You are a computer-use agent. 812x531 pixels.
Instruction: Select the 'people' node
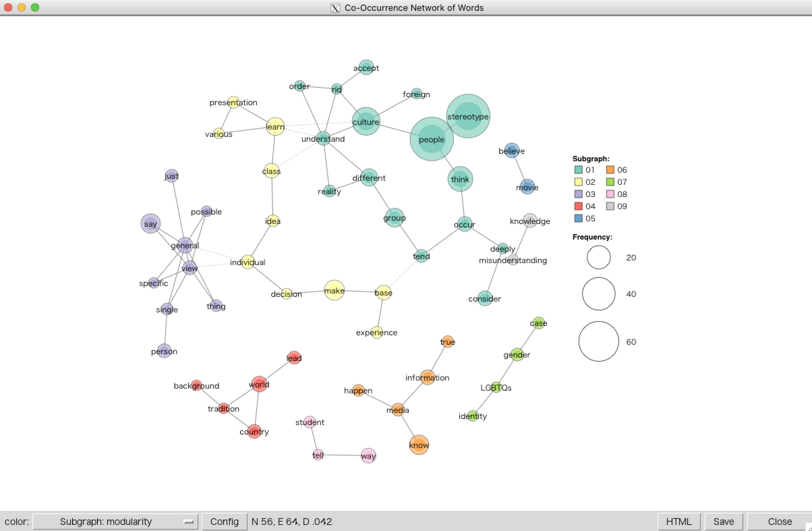click(x=432, y=139)
